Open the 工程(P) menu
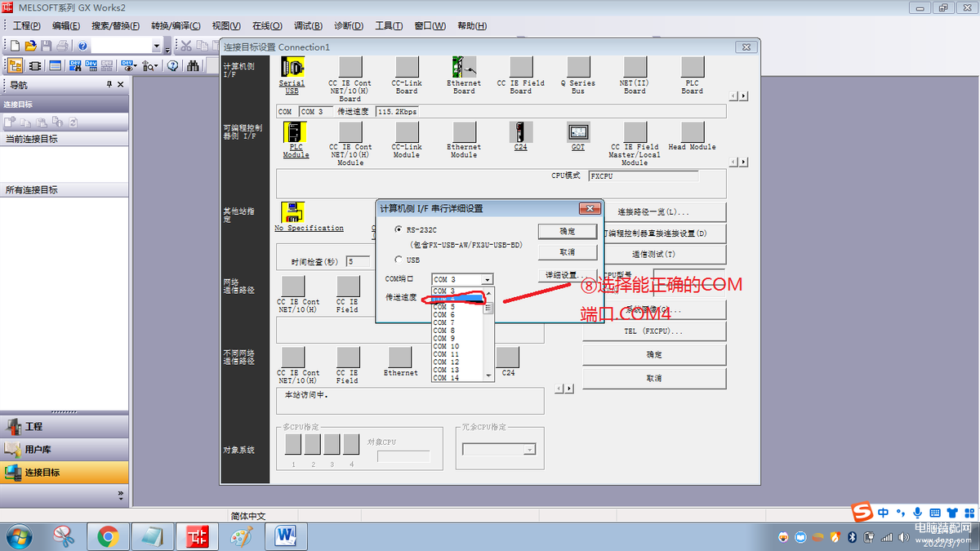The width and height of the screenshot is (980, 551). click(x=27, y=26)
